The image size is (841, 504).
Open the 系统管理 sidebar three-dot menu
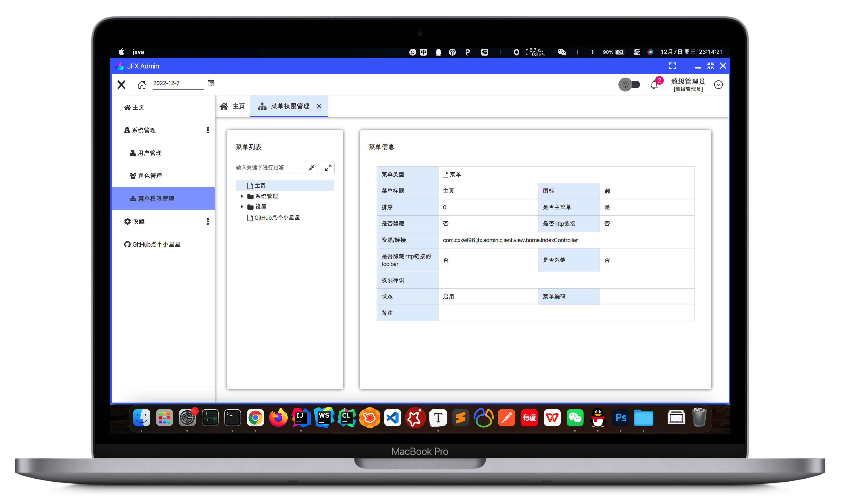click(x=208, y=130)
